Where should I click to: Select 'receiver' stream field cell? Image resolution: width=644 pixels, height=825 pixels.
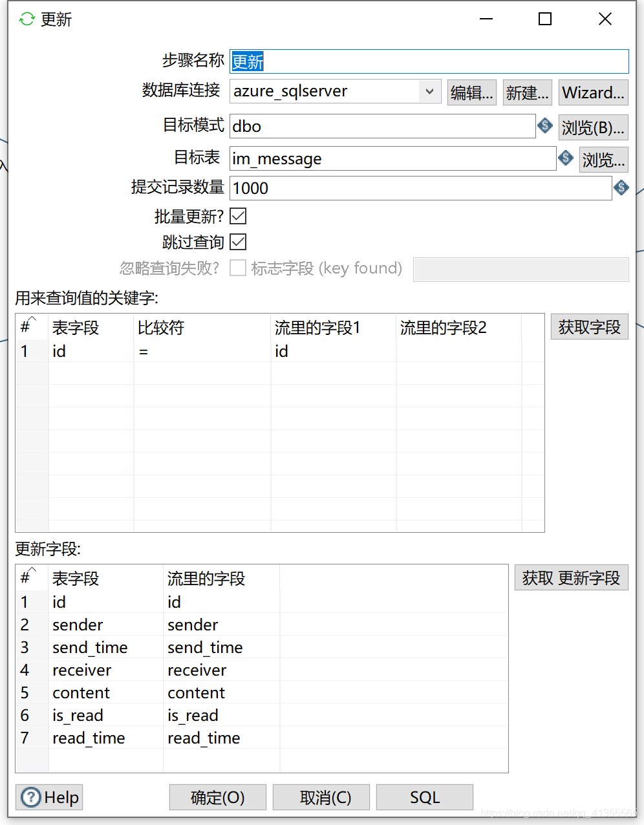click(222, 670)
